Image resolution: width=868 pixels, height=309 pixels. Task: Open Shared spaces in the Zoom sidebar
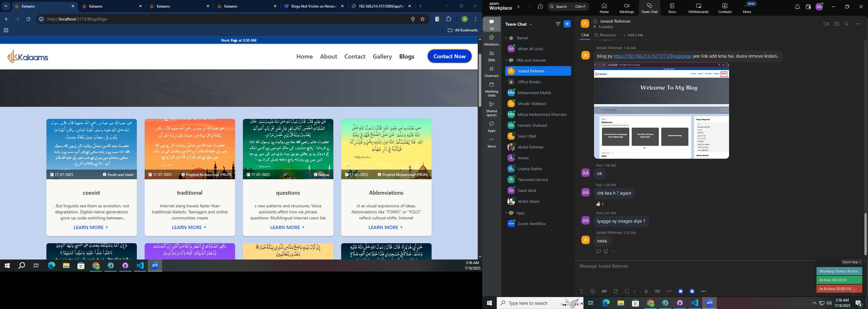(x=492, y=109)
